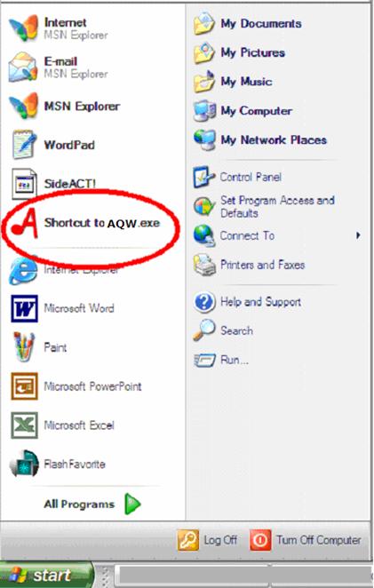Launch Flash Favorite icon
Image resolution: width=374 pixels, height=588 pixels.
24,464
